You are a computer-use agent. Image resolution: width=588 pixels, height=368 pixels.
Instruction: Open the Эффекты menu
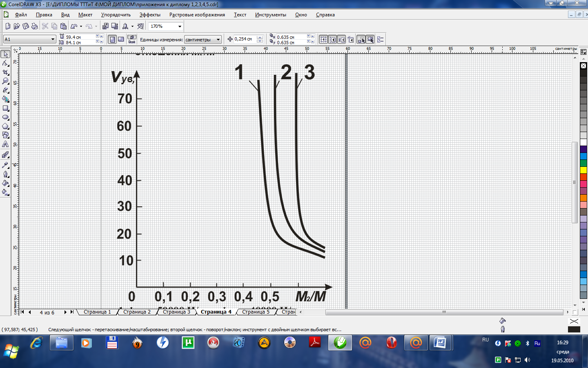pyautogui.click(x=149, y=15)
